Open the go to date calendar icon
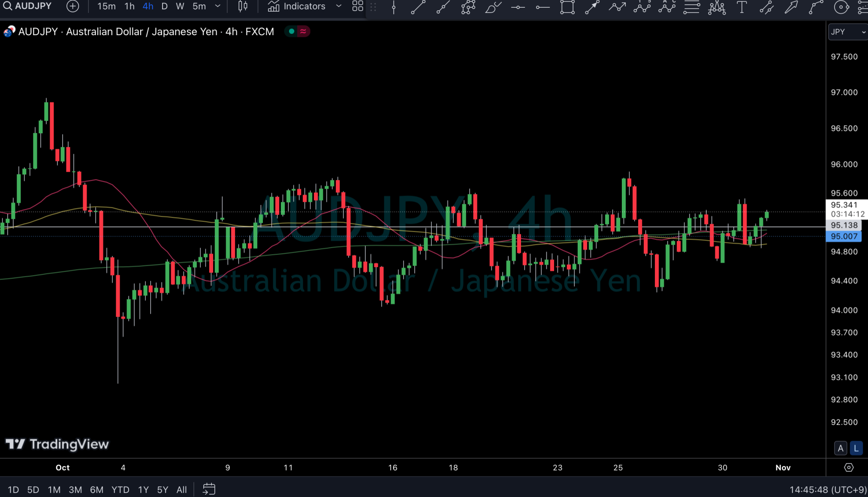This screenshot has height=497, width=868. point(209,489)
